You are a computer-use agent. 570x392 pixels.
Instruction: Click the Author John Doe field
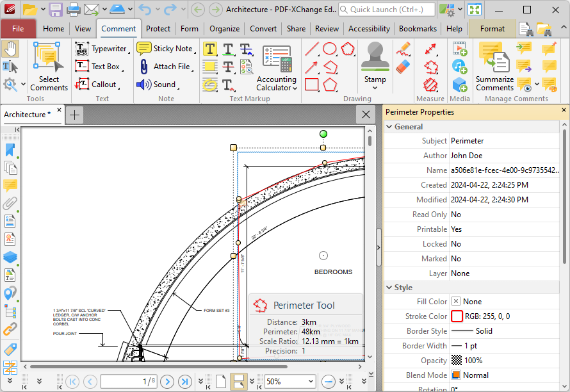[505, 156]
